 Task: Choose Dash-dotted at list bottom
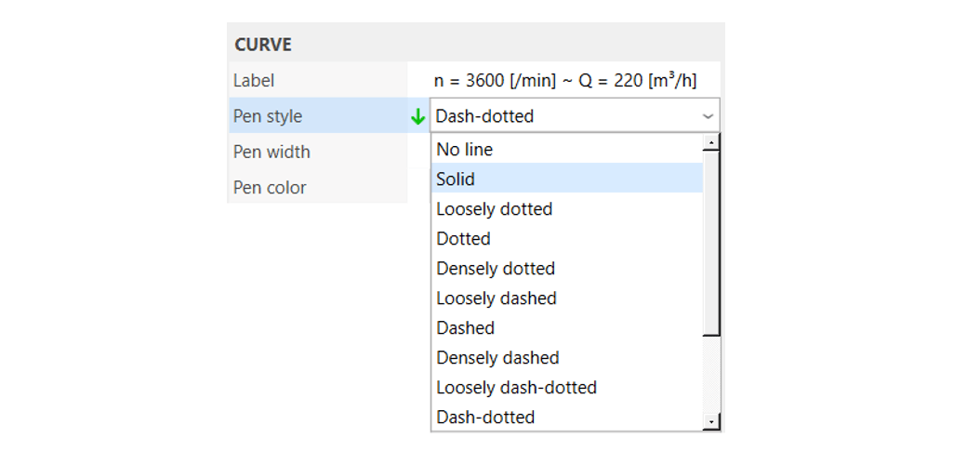tap(567, 417)
